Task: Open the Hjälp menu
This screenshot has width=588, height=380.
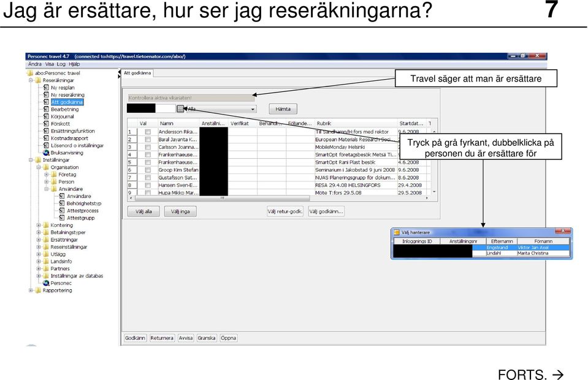Action: tap(74, 64)
